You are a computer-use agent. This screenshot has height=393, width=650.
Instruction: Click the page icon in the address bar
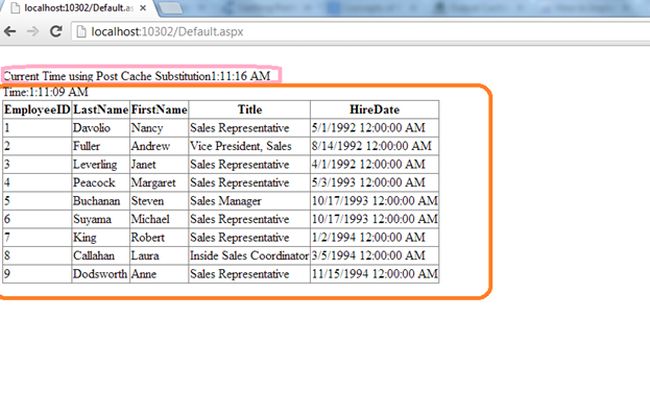[81, 32]
